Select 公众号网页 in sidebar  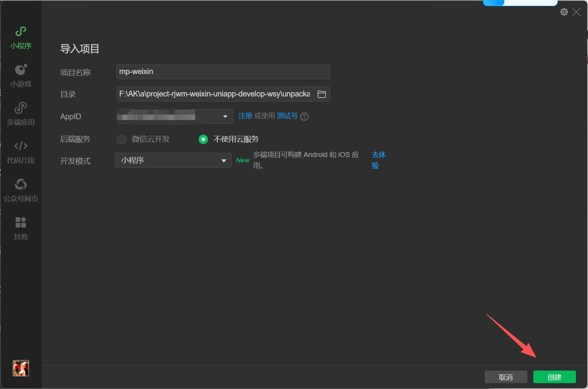point(21,191)
